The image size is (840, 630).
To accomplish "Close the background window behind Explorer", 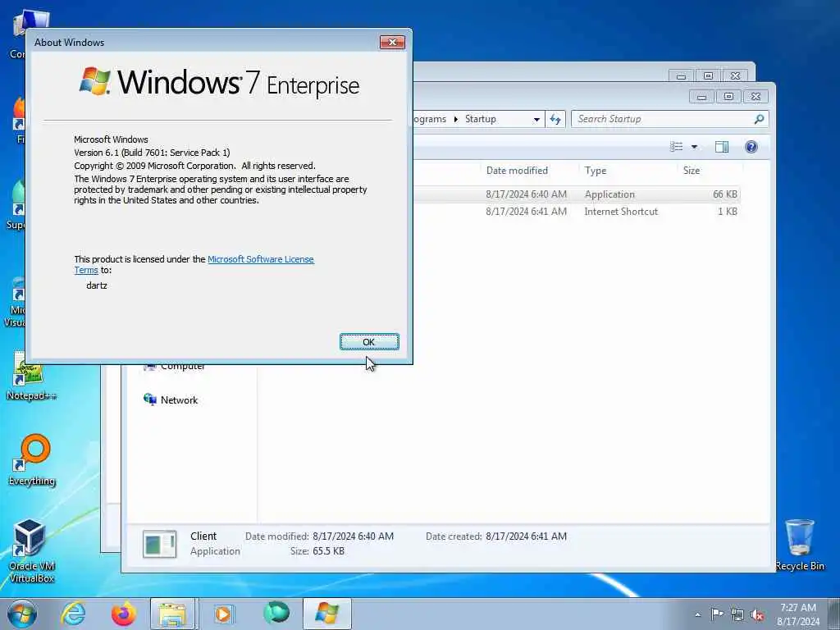I will 736,76.
